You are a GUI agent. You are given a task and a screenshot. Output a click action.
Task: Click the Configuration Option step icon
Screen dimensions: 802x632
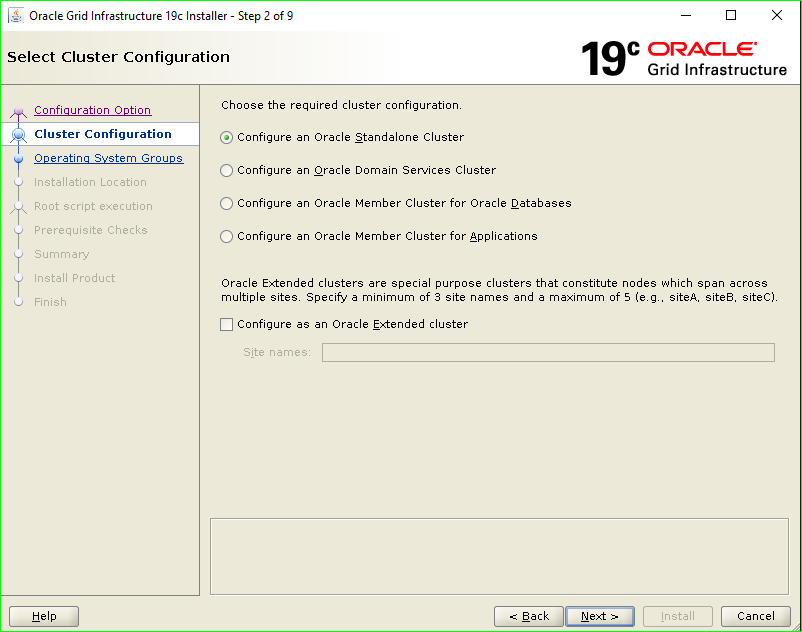pos(20,110)
